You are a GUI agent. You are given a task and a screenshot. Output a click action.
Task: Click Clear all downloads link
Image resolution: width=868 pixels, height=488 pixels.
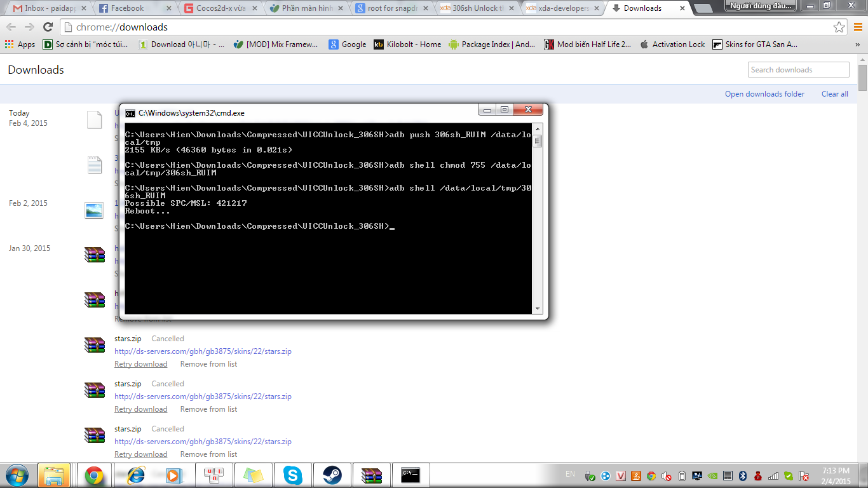(834, 94)
